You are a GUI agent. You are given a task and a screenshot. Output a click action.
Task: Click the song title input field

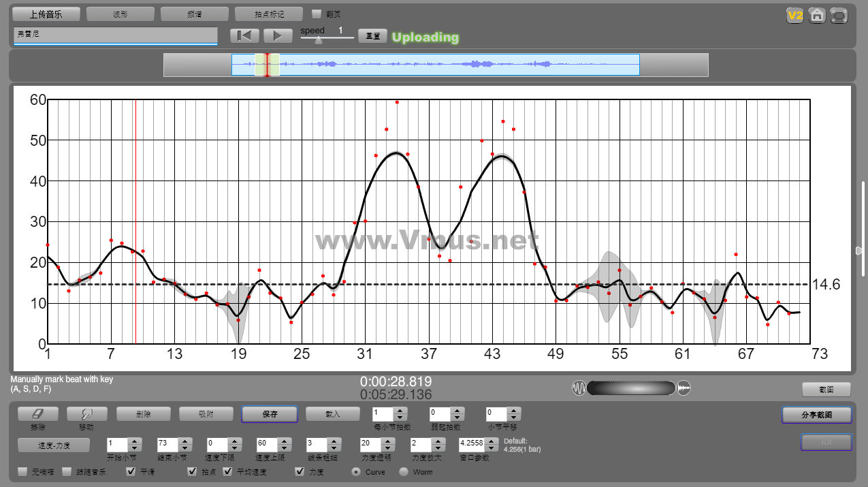(x=115, y=35)
